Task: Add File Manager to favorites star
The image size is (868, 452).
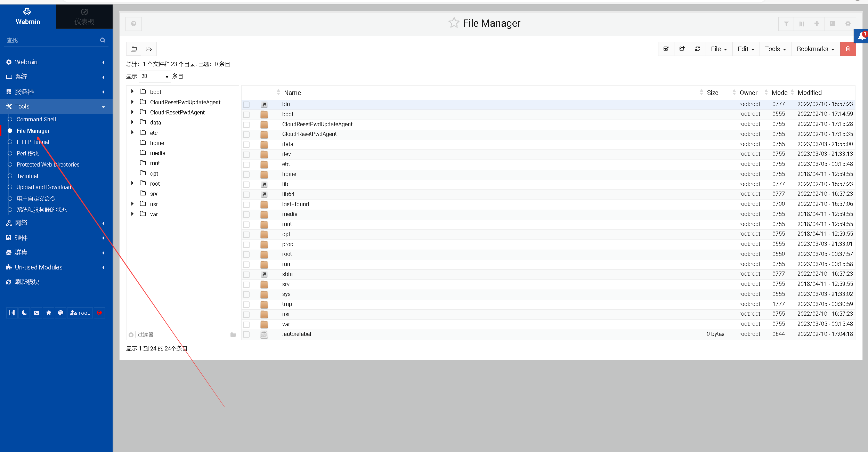Action: (x=454, y=23)
